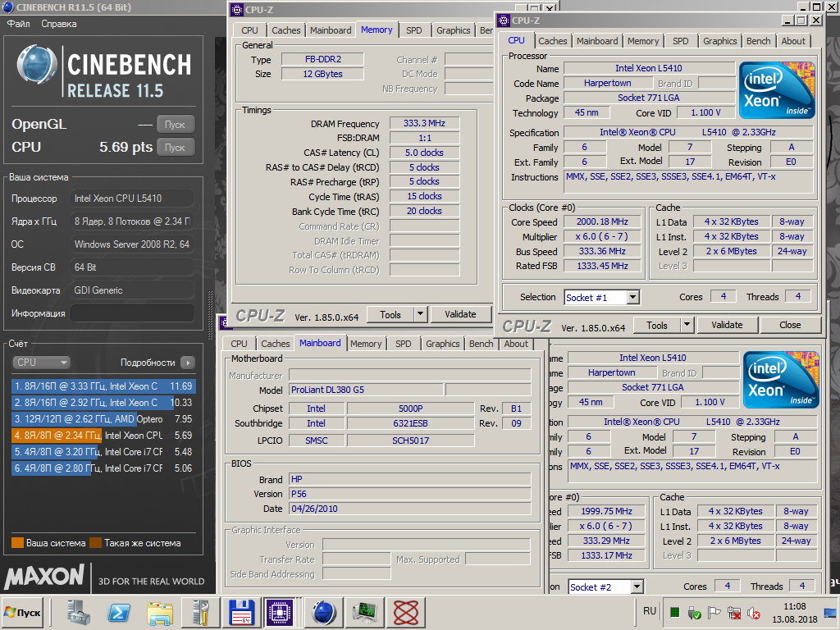Screen dimensions: 840x630
Task: Expand Tools dropdown arrow in Socket #1 window
Action: (687, 325)
